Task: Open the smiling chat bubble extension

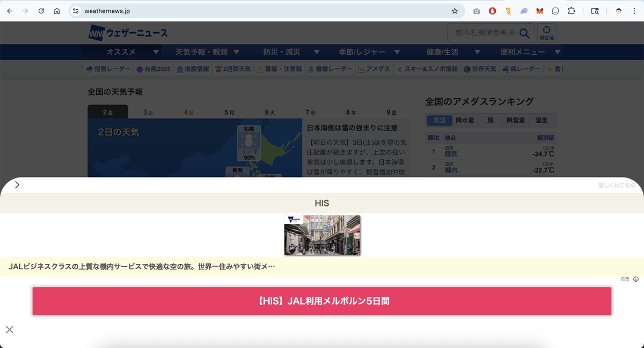Action: click(555, 11)
